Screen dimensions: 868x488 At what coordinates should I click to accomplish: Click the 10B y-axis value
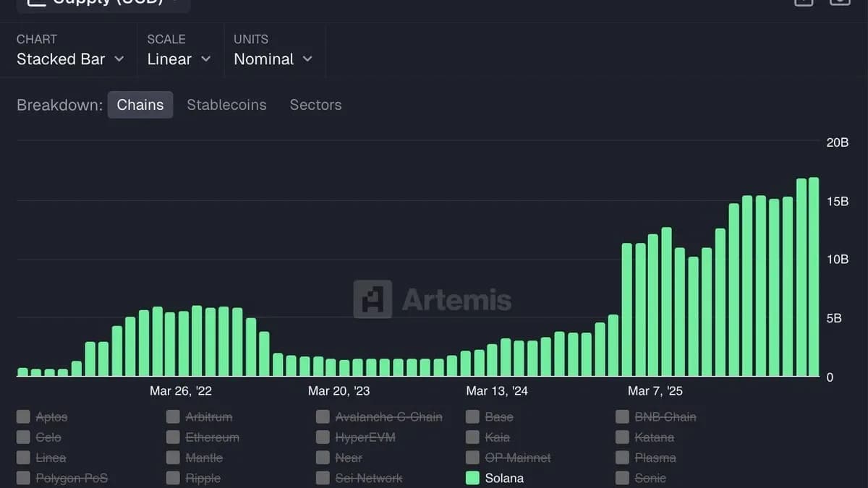(837, 260)
